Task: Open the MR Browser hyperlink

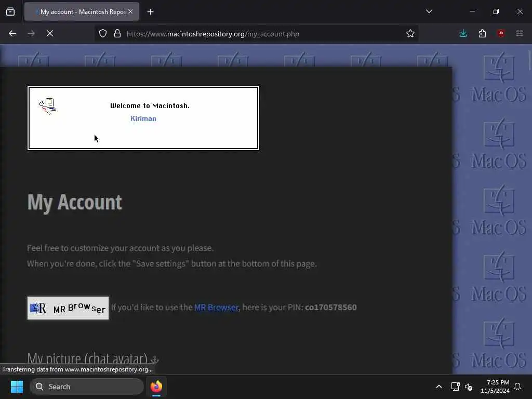Action: point(216,308)
